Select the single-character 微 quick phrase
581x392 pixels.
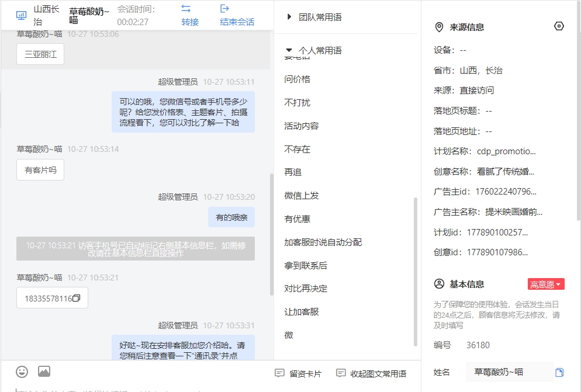click(289, 335)
